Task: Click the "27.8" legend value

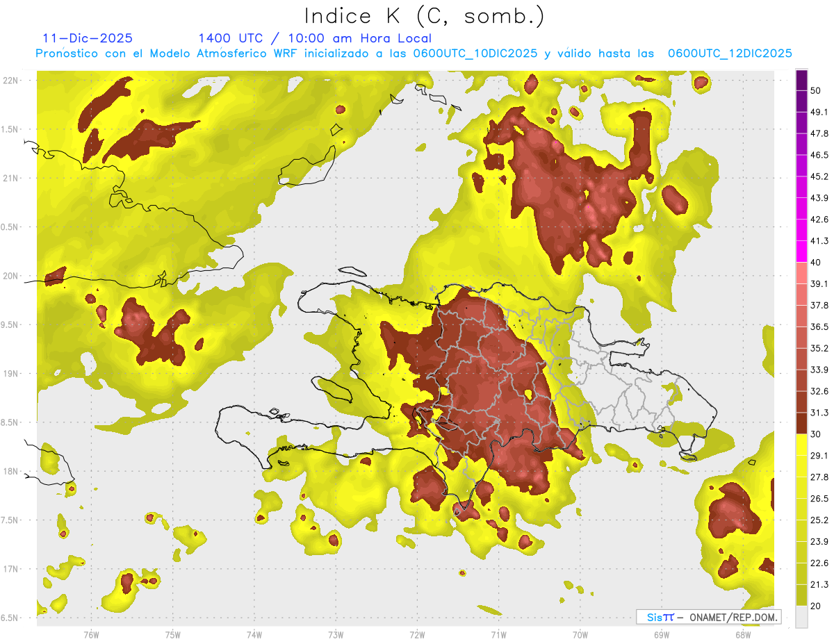Action: click(x=819, y=477)
